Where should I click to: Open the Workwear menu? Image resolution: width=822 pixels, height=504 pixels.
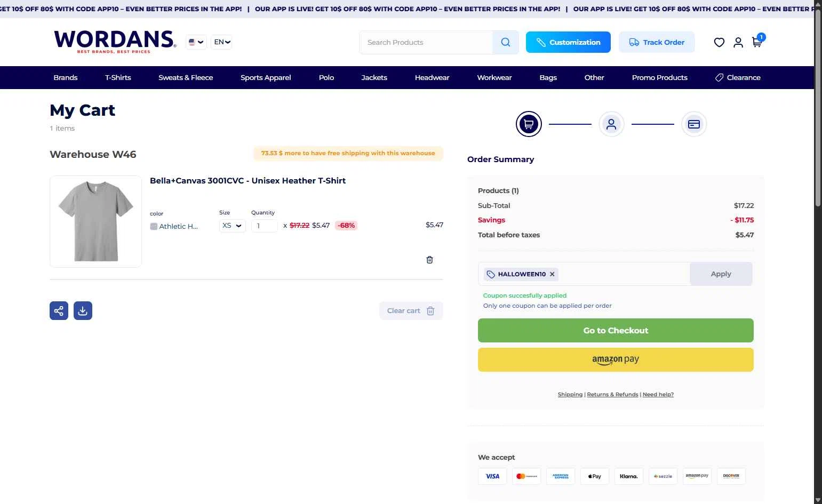pos(494,77)
